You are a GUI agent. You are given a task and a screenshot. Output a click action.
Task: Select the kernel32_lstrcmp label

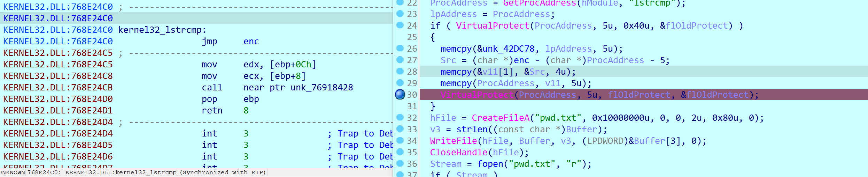162,30
